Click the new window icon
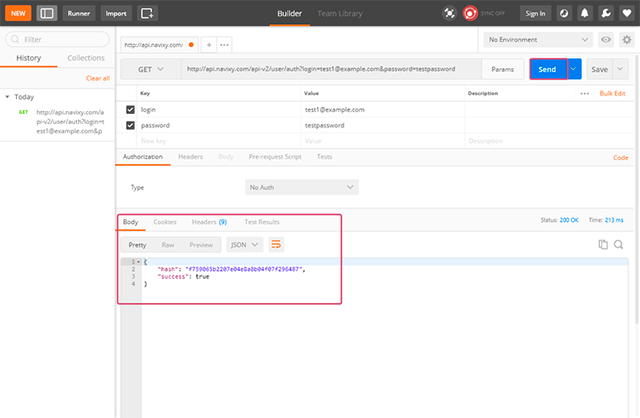 (147, 13)
